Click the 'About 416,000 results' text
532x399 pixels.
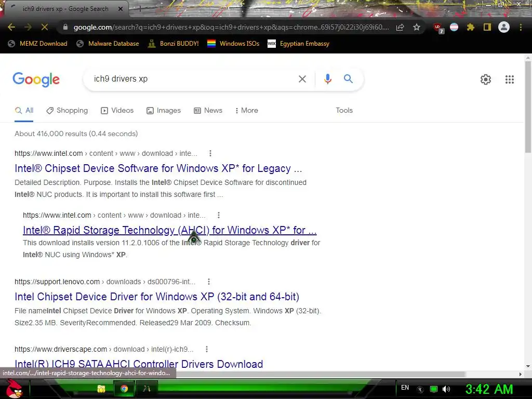[x=76, y=134]
